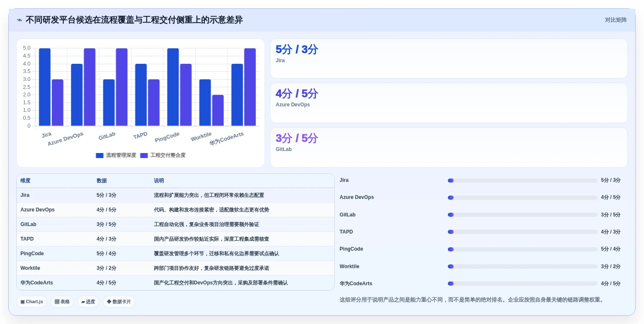
Task: Open the GitLab 3分 / 5分 data card
Action: 449,147
